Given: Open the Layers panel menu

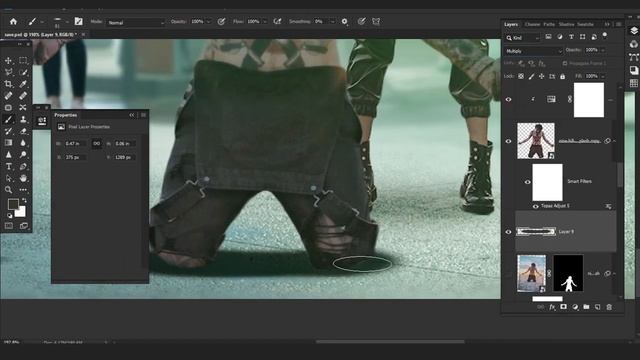Looking at the screenshot, I should point(619,24).
